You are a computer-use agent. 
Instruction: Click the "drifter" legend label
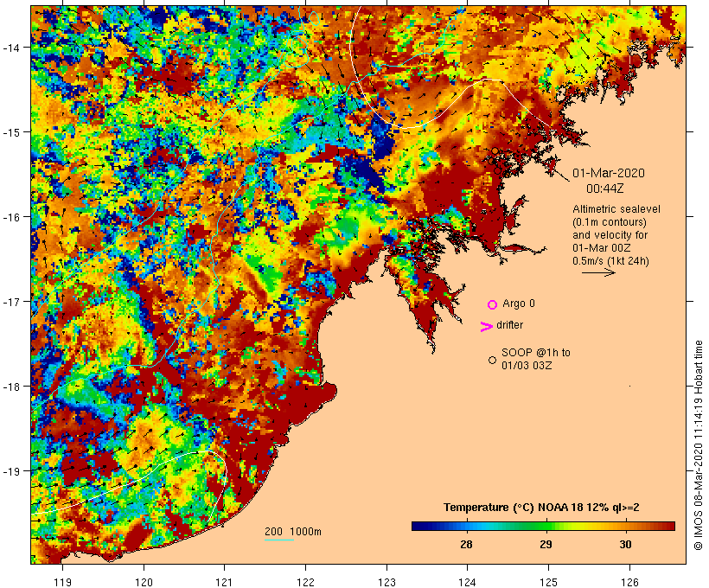(509, 325)
